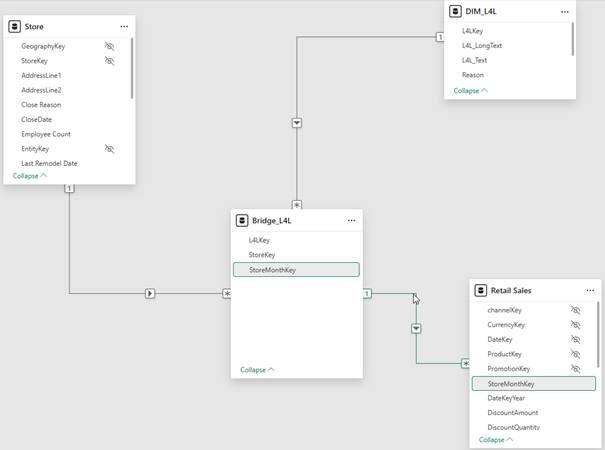Click the Store table database icon
The image size is (605, 450).
14,27
